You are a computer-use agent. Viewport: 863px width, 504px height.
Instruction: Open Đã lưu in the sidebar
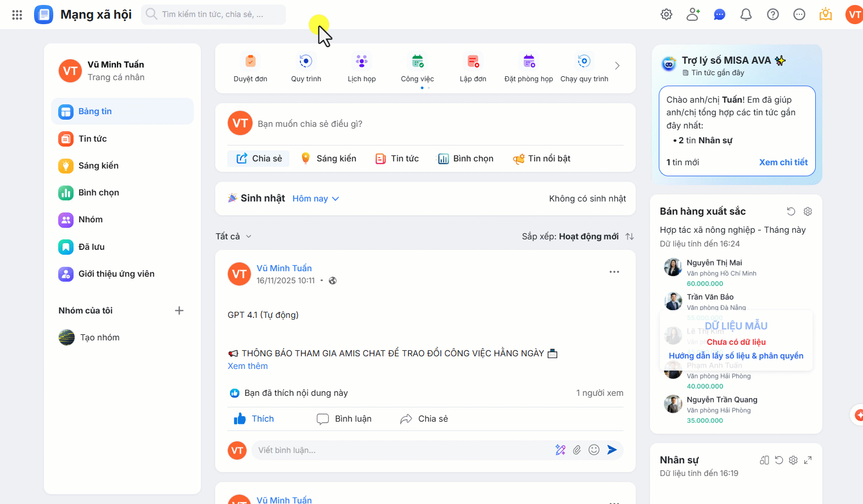[122, 247]
